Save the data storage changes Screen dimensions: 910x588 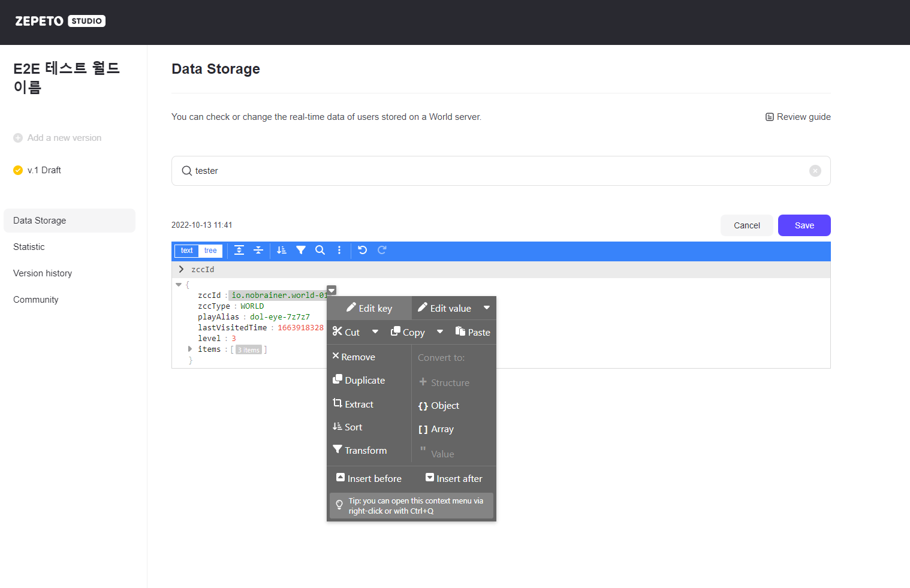coord(804,225)
